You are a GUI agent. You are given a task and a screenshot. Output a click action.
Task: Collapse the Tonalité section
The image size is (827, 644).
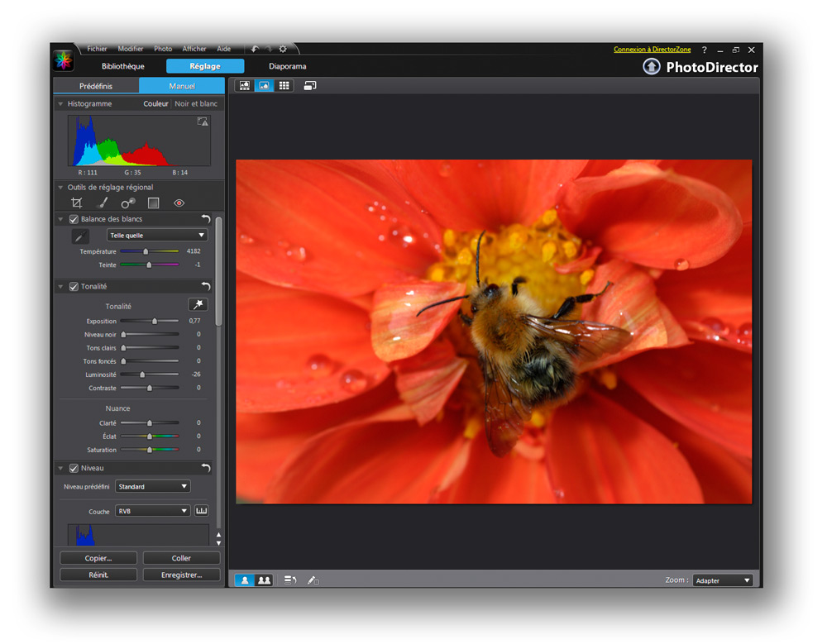[60, 286]
